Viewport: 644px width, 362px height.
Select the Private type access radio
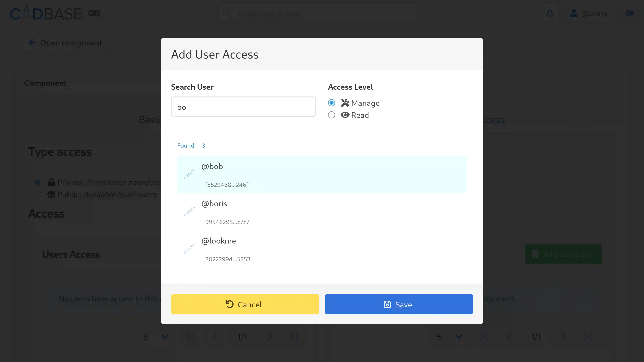click(x=38, y=182)
